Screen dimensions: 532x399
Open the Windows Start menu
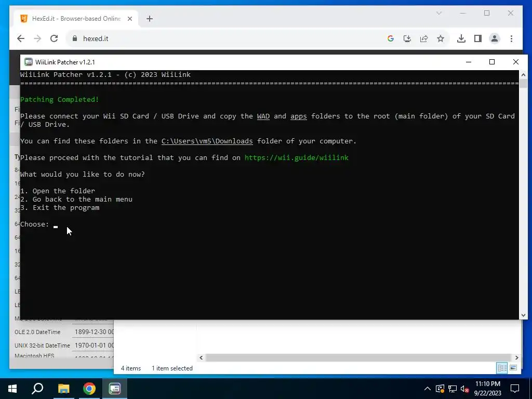point(12,389)
